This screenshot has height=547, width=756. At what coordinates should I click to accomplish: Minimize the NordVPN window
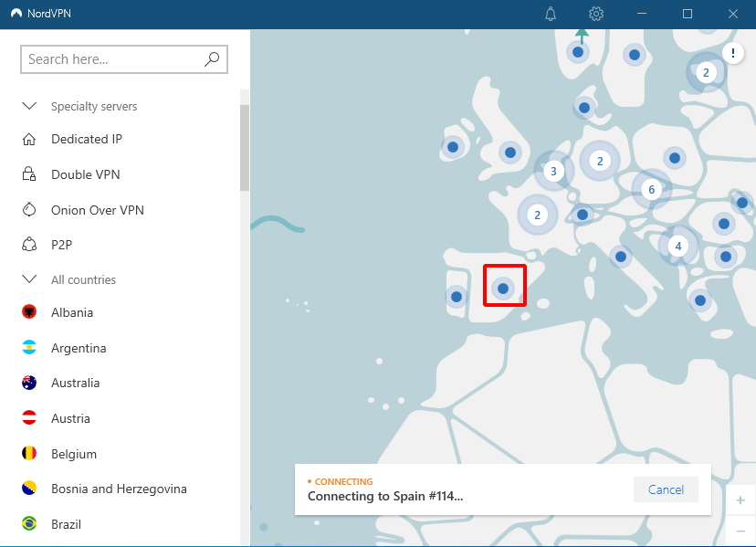(x=642, y=14)
